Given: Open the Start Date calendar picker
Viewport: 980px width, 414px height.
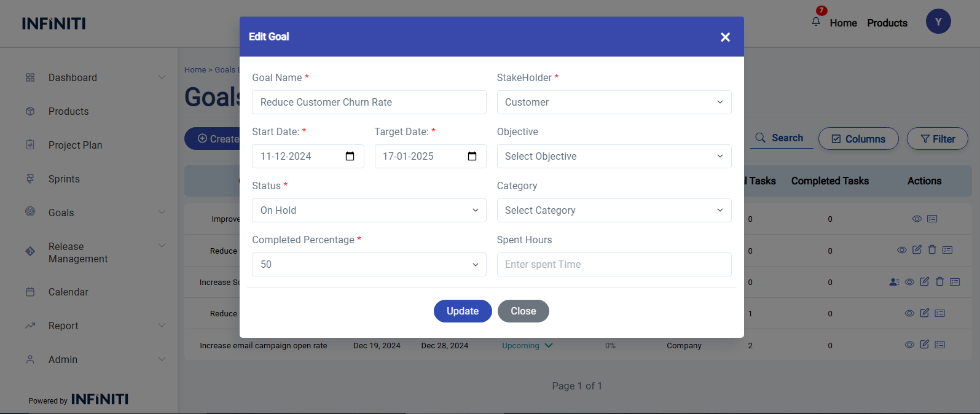Looking at the screenshot, I should click(x=350, y=157).
